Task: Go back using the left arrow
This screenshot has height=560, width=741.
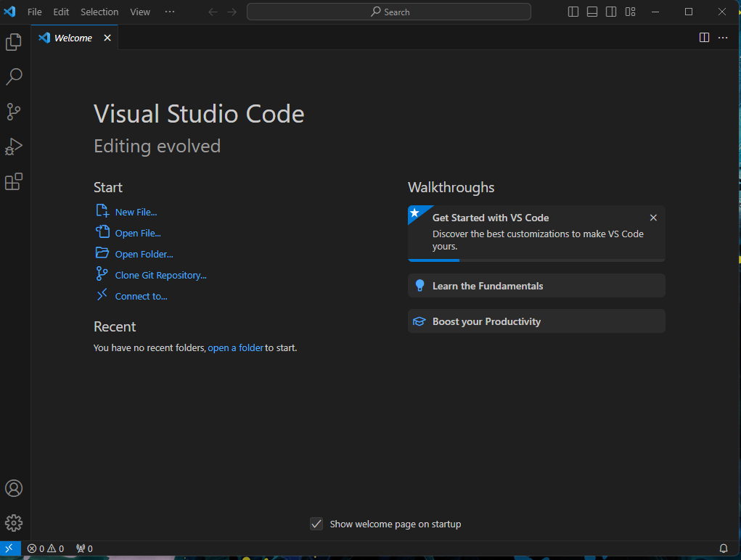Action: coord(213,12)
